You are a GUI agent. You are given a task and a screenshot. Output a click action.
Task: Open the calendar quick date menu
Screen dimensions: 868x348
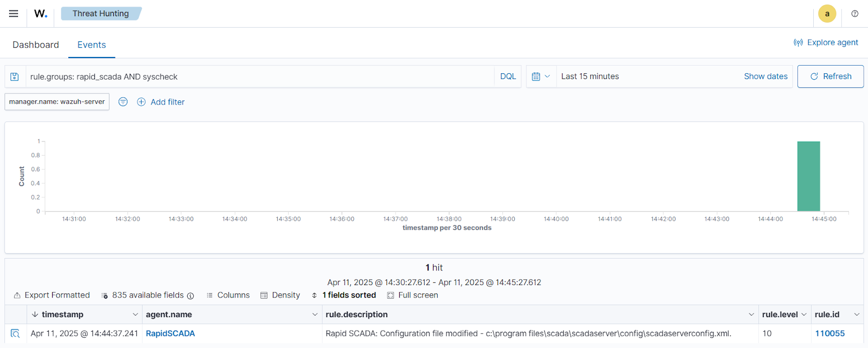541,76
